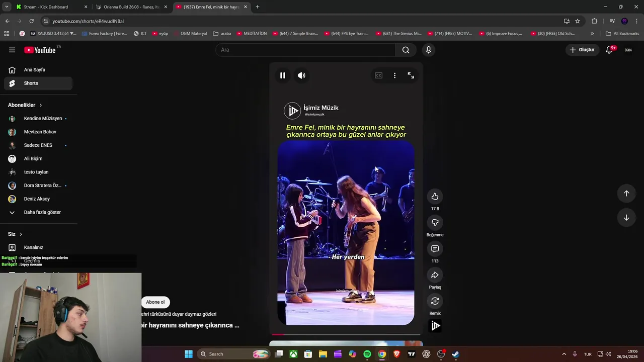
Task: Open the Oluştur create button
Action: click(x=582, y=50)
